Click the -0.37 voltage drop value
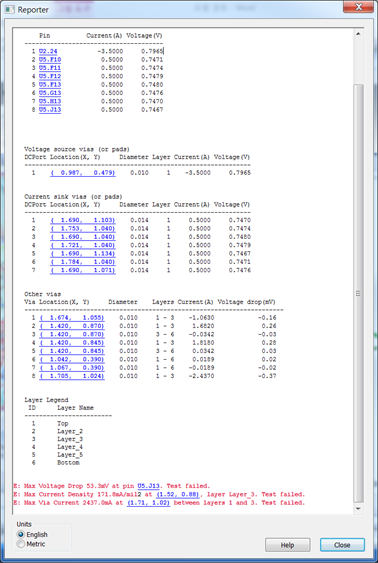The height and width of the screenshot is (563, 378). point(267,376)
